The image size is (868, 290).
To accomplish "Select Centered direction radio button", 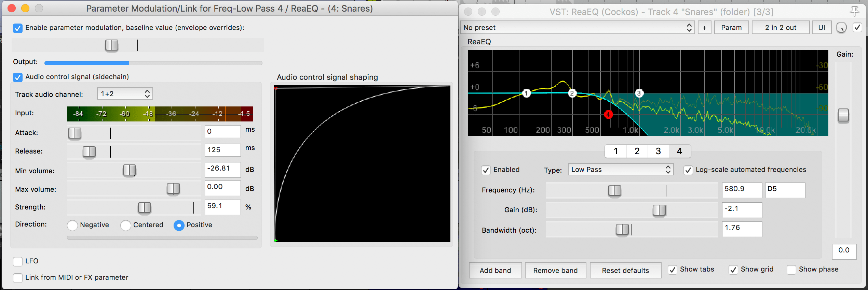I will pos(126,225).
